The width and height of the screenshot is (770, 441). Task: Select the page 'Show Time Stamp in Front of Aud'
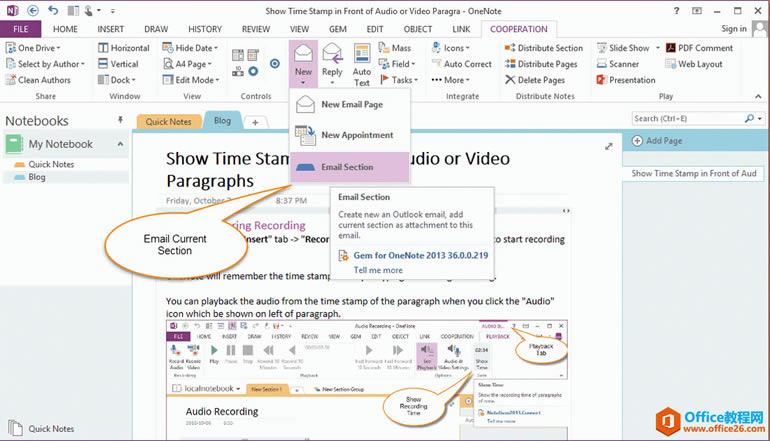pyautogui.click(x=693, y=173)
